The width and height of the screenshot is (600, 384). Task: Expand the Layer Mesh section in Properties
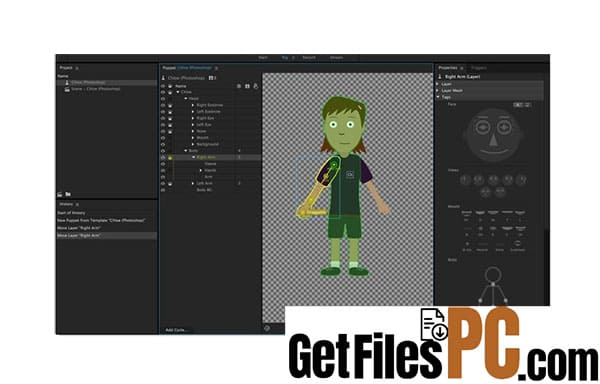pos(438,91)
